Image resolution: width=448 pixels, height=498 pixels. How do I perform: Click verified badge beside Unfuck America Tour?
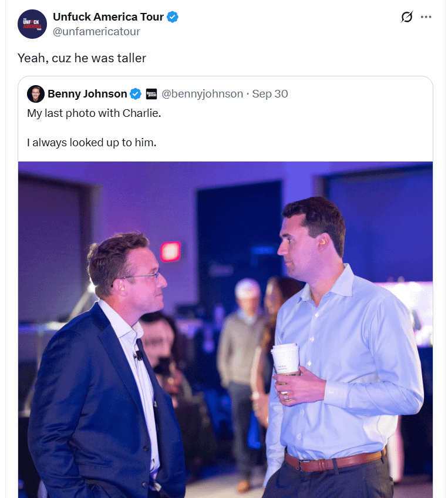tap(173, 17)
